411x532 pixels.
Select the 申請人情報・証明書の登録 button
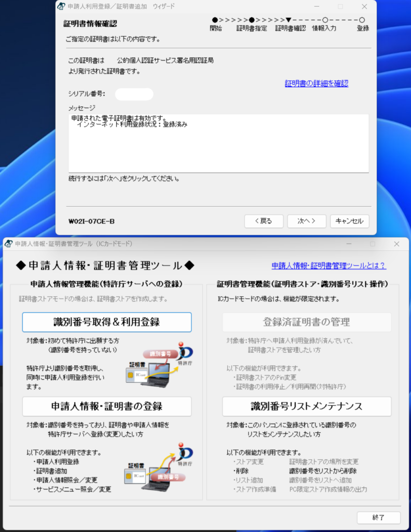click(x=106, y=406)
